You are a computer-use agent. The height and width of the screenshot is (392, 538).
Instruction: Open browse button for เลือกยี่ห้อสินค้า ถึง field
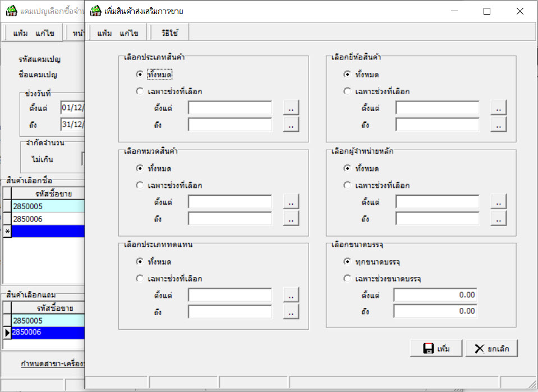coord(498,124)
